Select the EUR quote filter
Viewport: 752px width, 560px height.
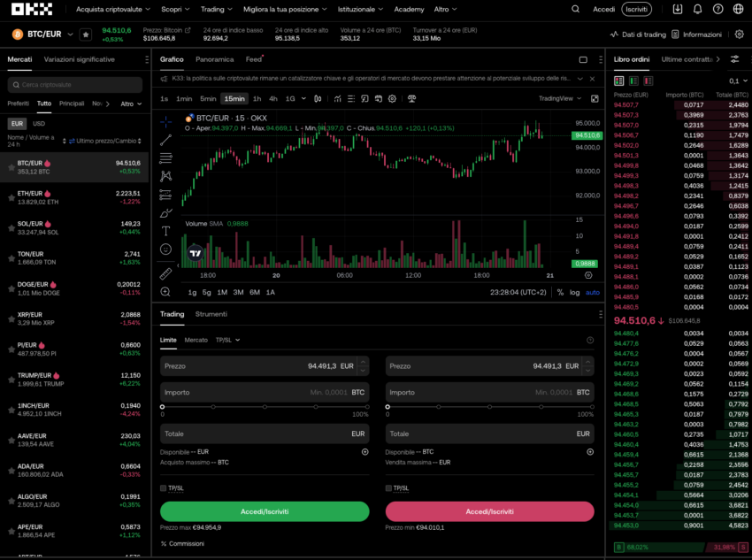coord(18,124)
